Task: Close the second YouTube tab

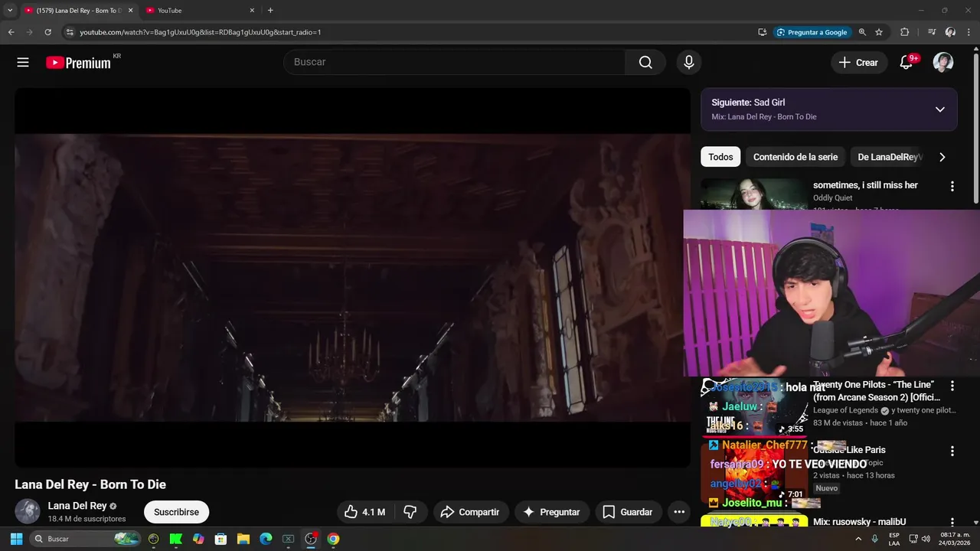Action: [x=252, y=11]
